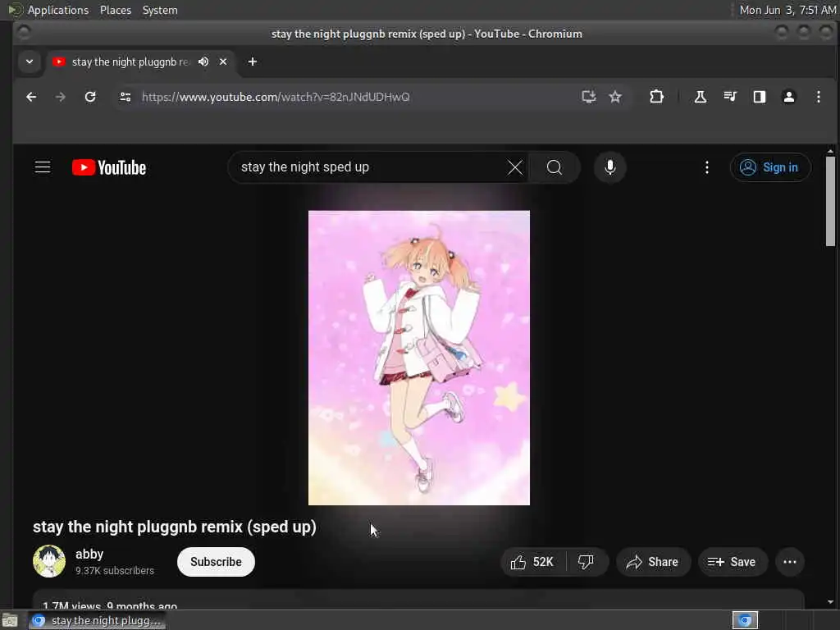The image size is (840, 630).
Task: Submit search with magnifier icon
Action: coord(555,167)
